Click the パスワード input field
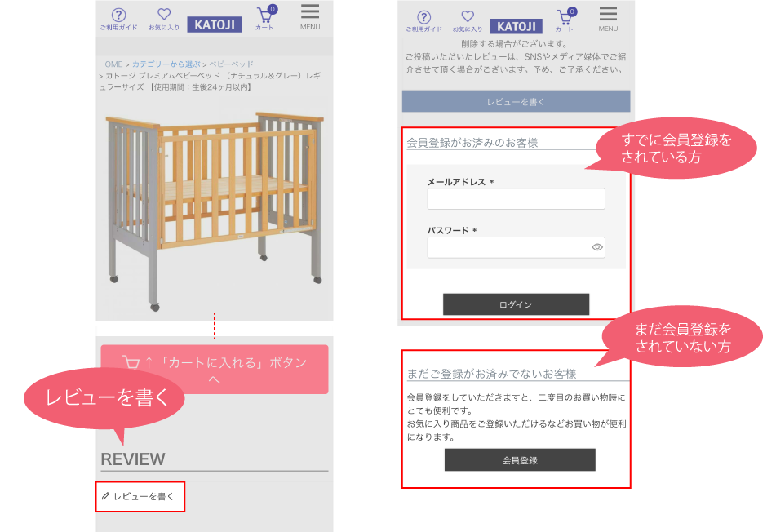The height and width of the screenshot is (532, 776). click(517, 247)
